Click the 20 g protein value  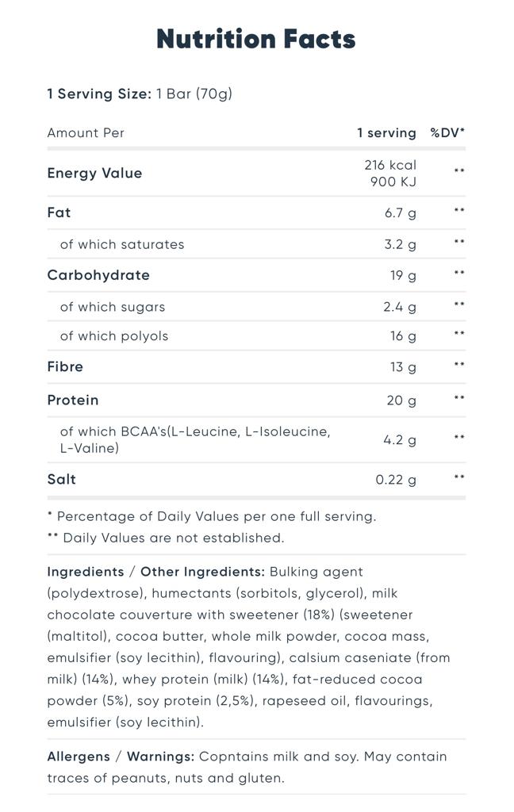point(401,400)
